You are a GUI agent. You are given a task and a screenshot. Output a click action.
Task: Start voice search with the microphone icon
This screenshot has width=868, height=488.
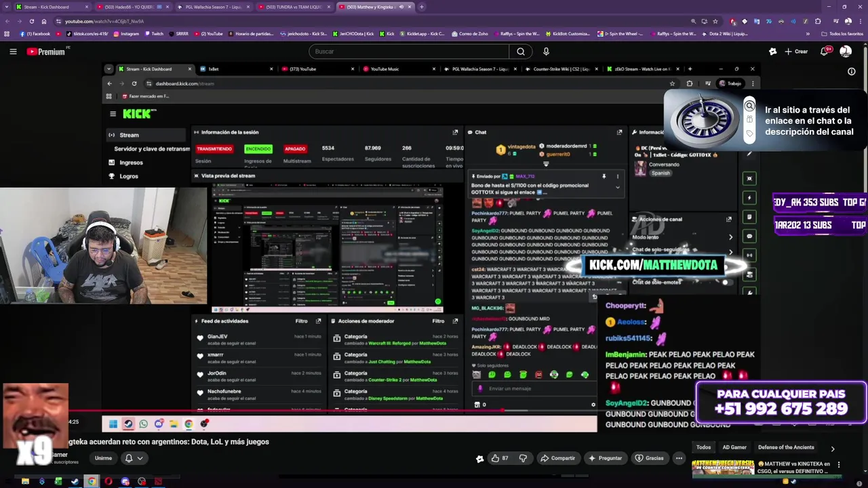click(546, 52)
